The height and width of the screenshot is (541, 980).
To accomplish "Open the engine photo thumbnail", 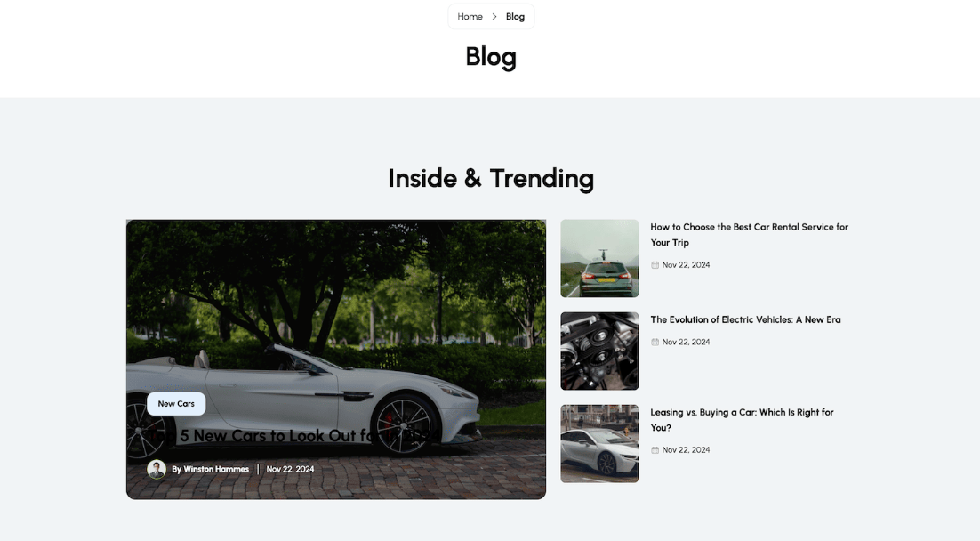I will point(599,351).
